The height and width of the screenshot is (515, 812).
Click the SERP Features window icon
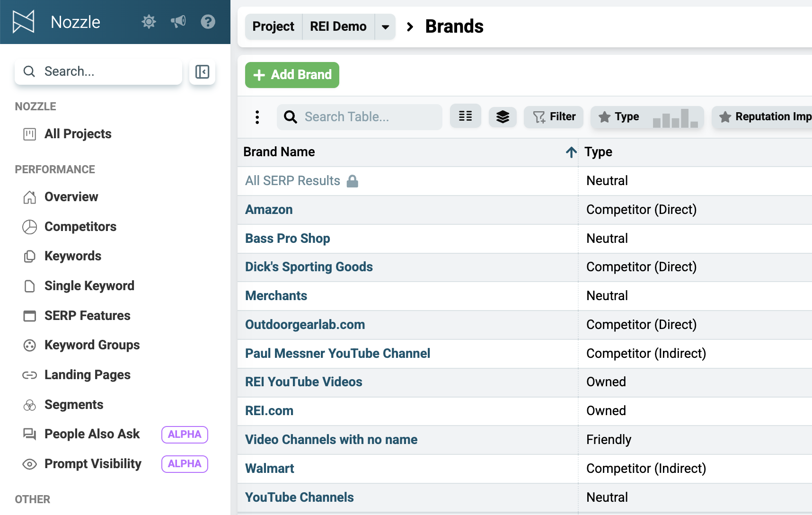point(29,316)
